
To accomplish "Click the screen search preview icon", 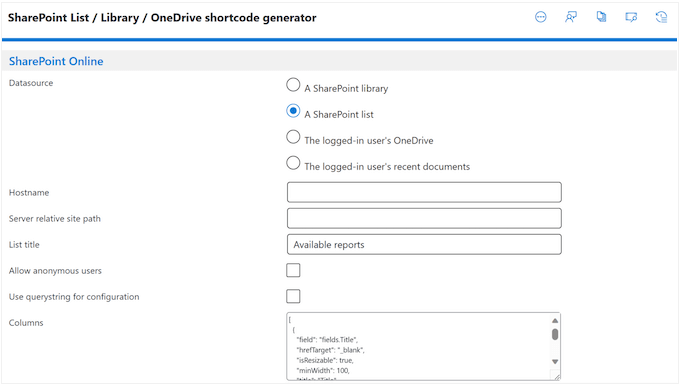I will [x=631, y=17].
